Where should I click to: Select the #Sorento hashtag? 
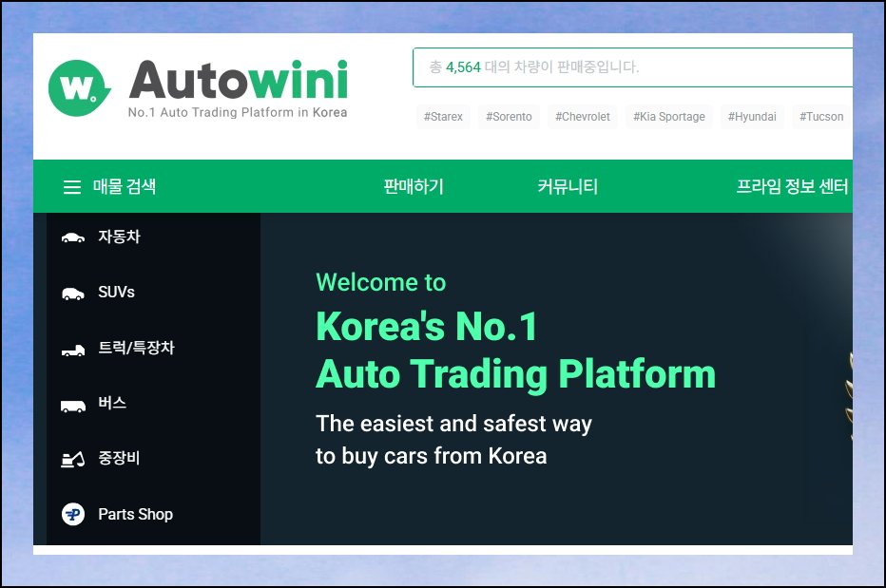click(x=509, y=116)
